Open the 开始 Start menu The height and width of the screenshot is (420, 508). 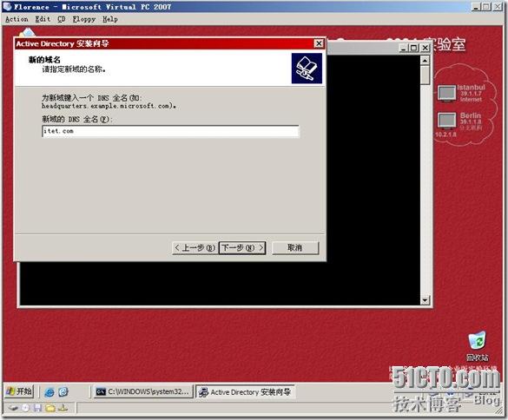[19, 391]
